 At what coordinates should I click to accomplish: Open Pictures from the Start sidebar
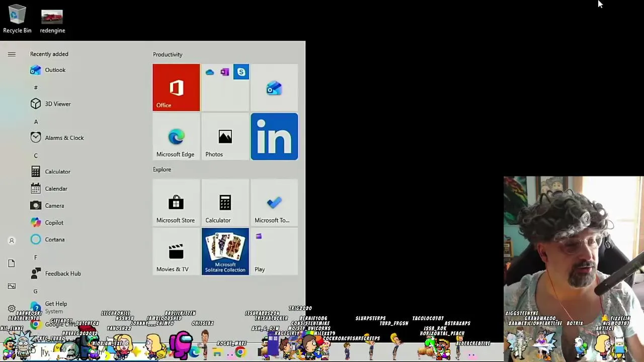[12, 286]
